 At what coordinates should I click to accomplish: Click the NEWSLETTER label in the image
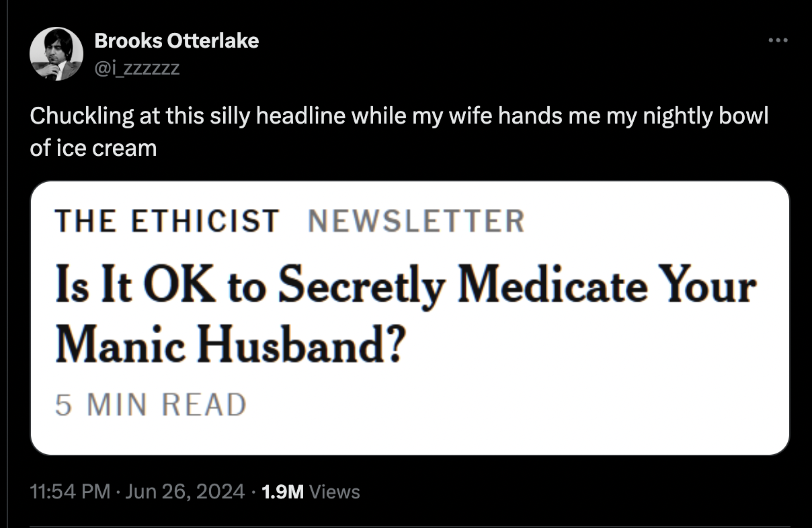pos(417,221)
